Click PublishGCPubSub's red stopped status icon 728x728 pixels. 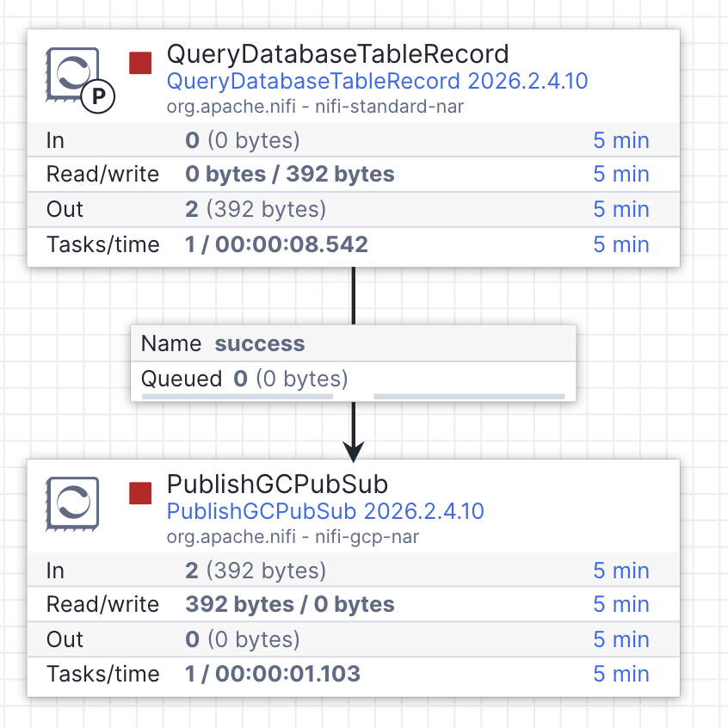(x=140, y=493)
